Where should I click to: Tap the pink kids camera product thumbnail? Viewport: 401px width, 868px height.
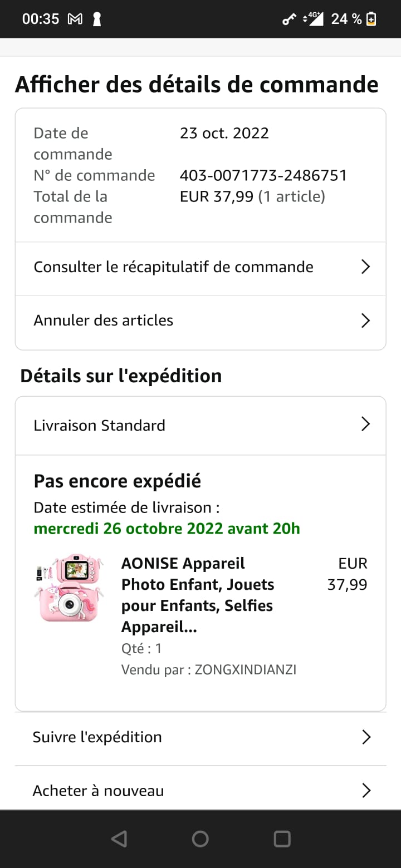point(70,588)
